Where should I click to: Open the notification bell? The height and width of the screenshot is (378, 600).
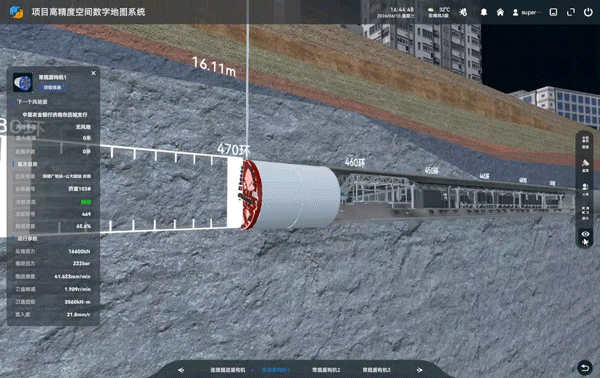click(484, 12)
